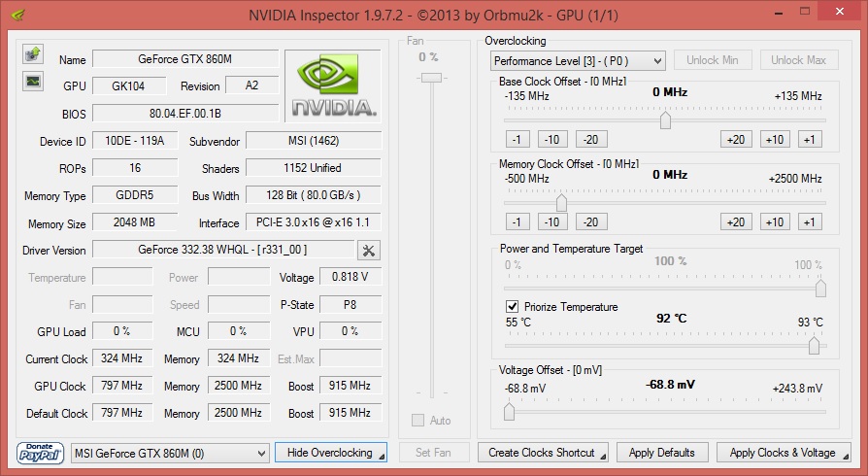Click the Bus Width value 128 Bit
Image resolution: width=868 pixels, height=476 pixels.
[314, 194]
